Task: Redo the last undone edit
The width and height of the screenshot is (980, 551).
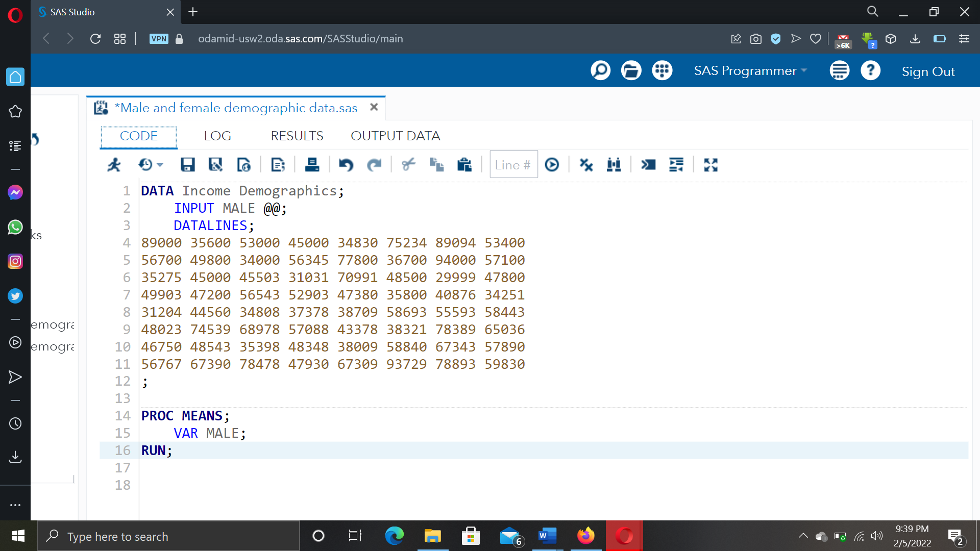Action: 375,164
